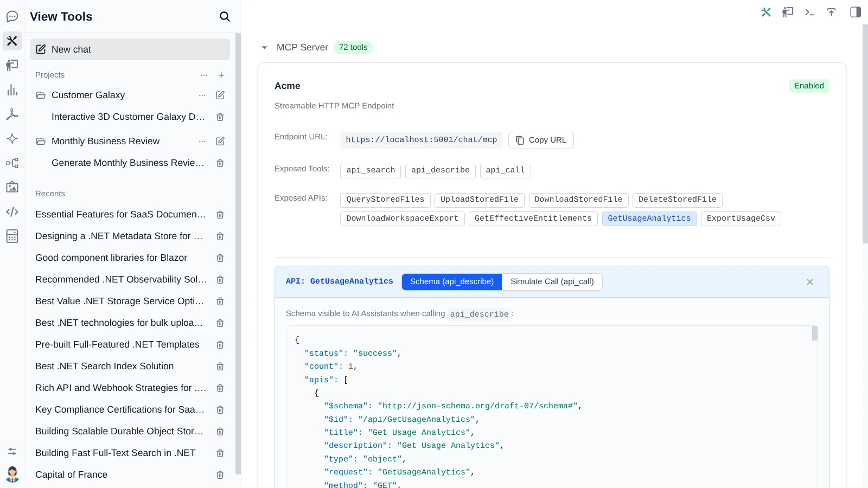868x488 pixels.
Task: Click the Enabled status badge for Acme
Action: coord(809,86)
